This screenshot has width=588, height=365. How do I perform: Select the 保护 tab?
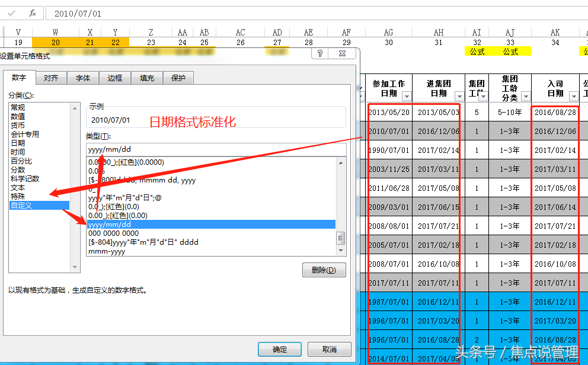(x=178, y=78)
